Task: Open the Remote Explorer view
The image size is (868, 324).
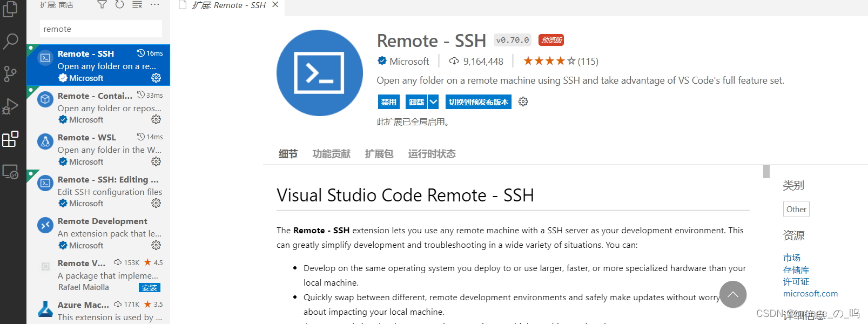Action: pos(10,172)
